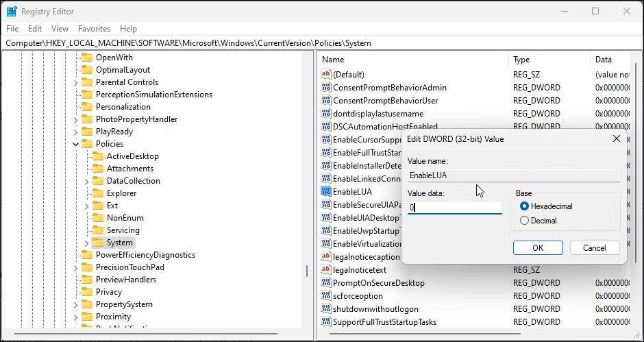Click the legalnoticecaption string icon
Viewport: 644px width, 342px height.
[x=325, y=257]
